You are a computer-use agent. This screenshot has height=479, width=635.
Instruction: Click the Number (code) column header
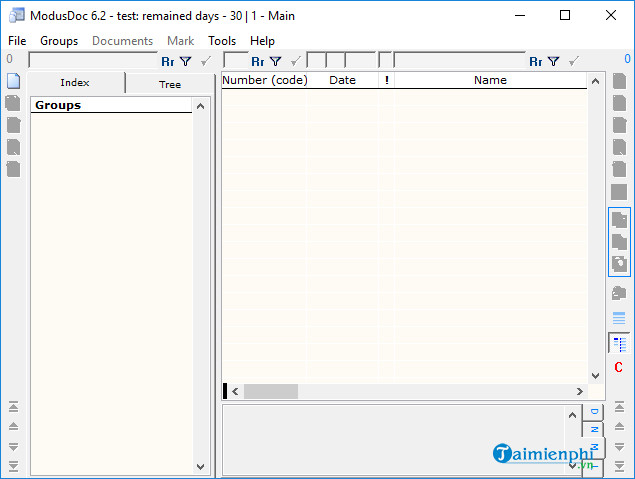(265, 80)
